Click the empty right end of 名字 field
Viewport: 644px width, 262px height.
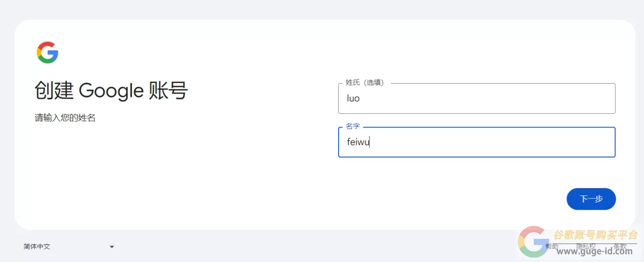pos(594,142)
